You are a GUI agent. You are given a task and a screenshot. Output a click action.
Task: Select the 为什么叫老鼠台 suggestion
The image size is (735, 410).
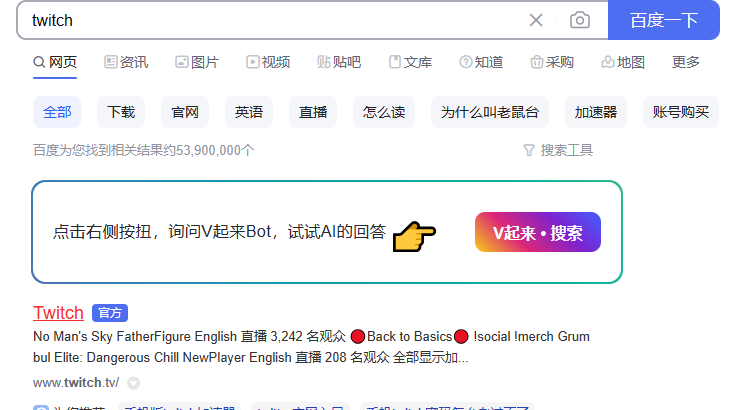pyautogui.click(x=490, y=112)
